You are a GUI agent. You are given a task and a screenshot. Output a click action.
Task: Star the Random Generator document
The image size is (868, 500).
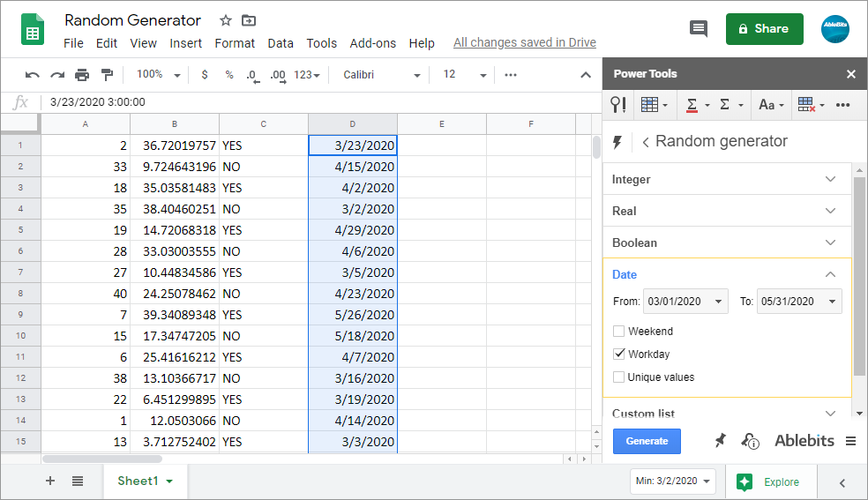point(225,21)
